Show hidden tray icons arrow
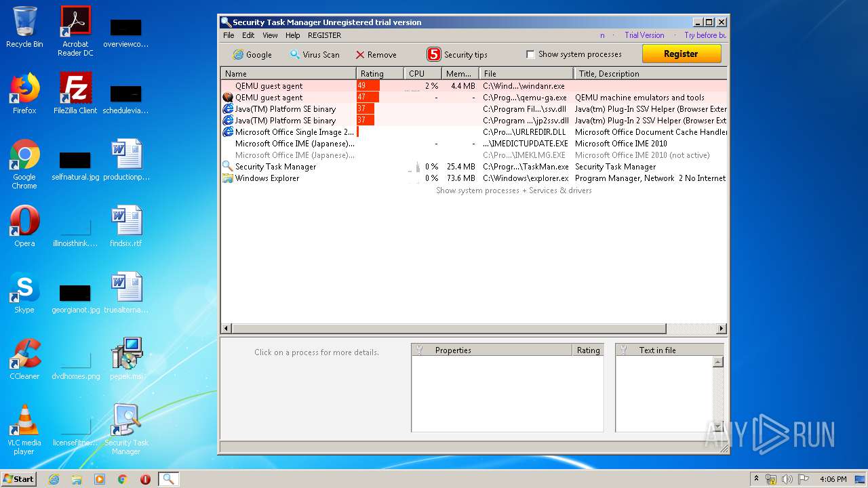This screenshot has width=868, height=488. click(x=757, y=479)
